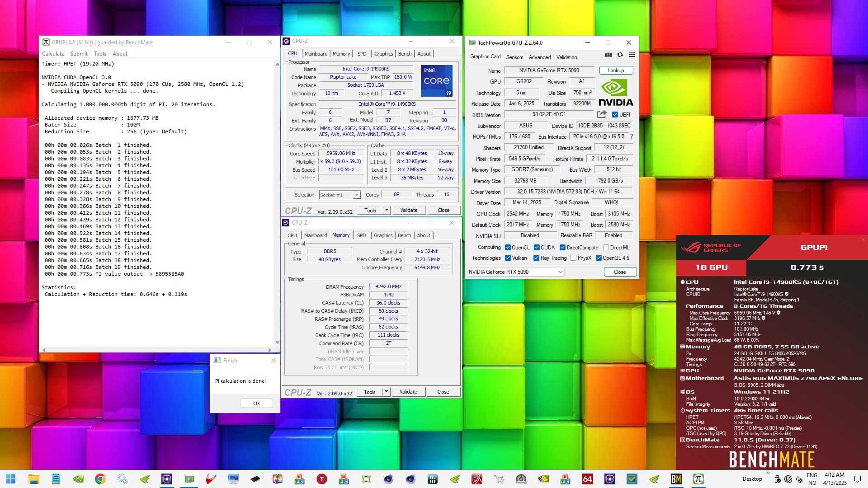Viewport: 868px width, 488px height.
Task: Open Mainboard tab in the upper CPU-Z window
Action: [316, 54]
